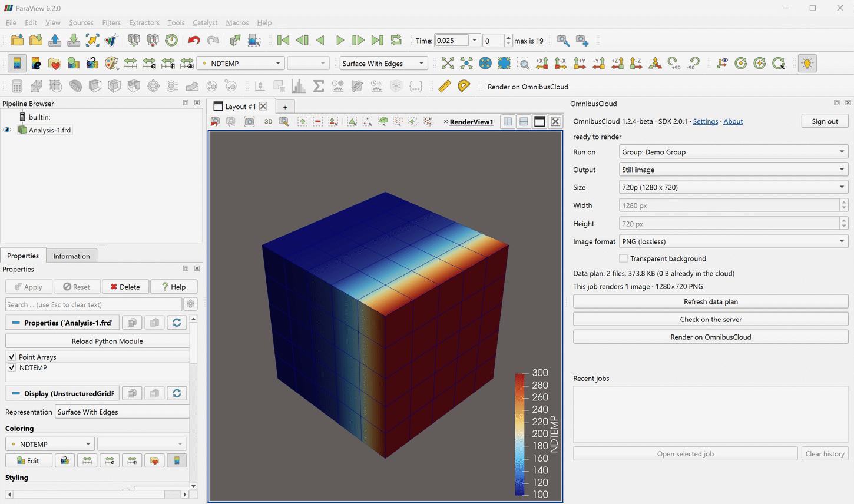854x504 pixels.
Task: Set view direction to +X
Action: (x=542, y=64)
